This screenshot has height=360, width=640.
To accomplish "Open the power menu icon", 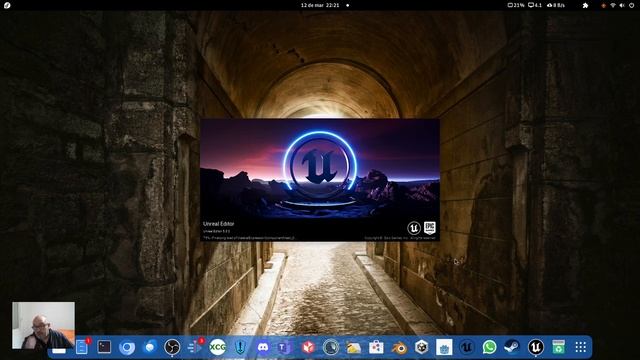I will [632, 5].
